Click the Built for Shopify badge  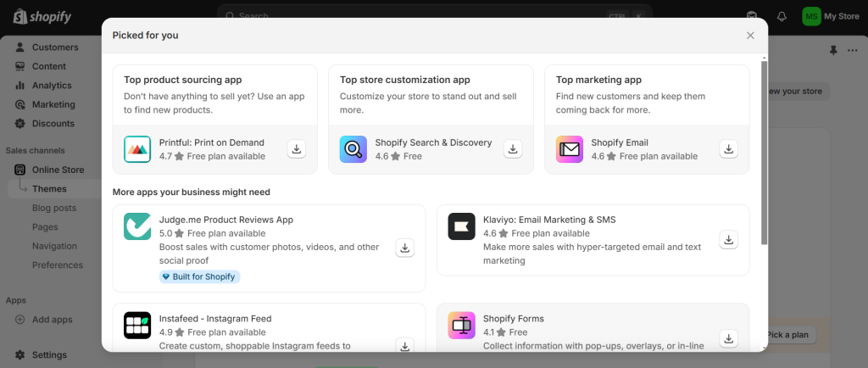(200, 276)
